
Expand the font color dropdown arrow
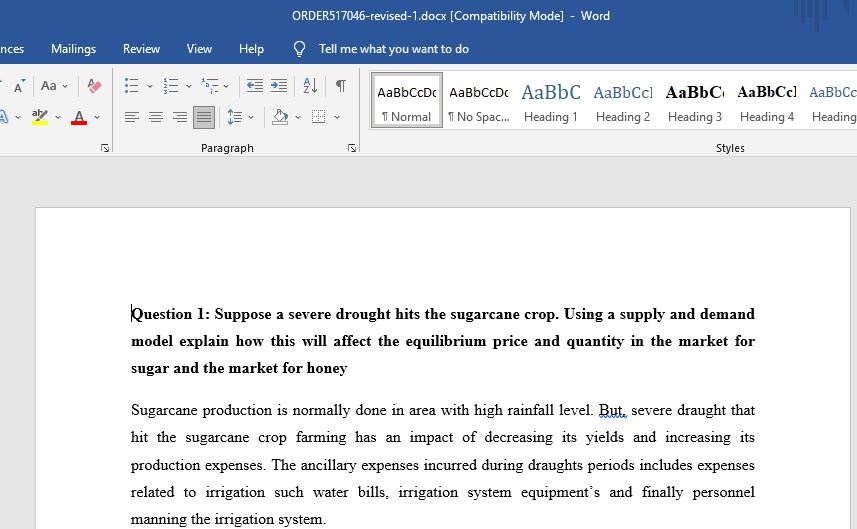[x=97, y=117]
